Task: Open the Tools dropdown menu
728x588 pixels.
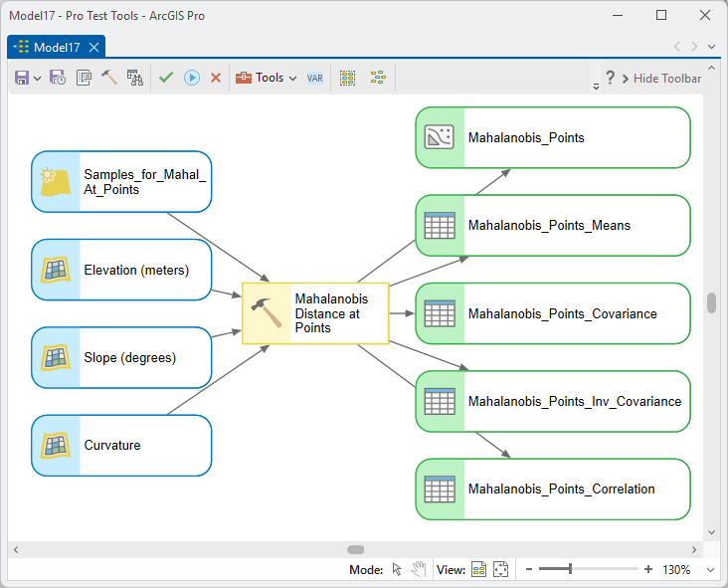Action: tap(266, 78)
